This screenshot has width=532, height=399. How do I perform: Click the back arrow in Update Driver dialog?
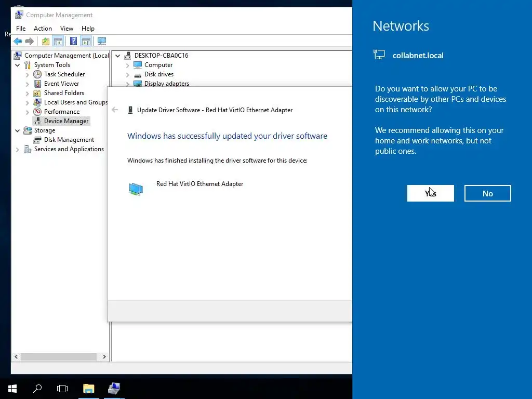pos(115,110)
